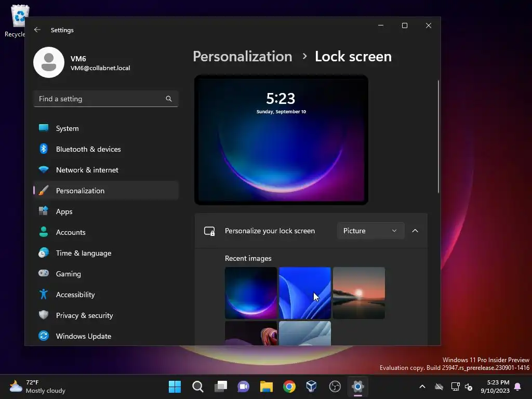Click the VM6 account name
The height and width of the screenshot is (399, 532).
point(78,59)
